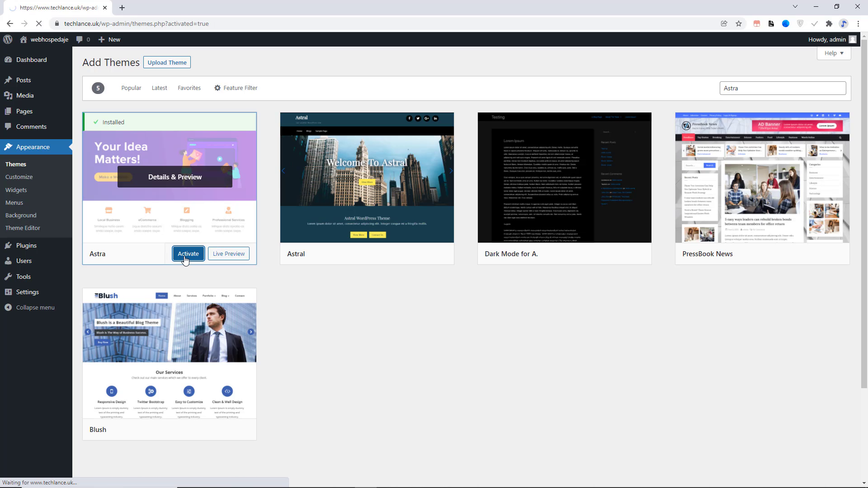This screenshot has height=488, width=868.
Task: Close the techlance browser tab
Action: 105,8
